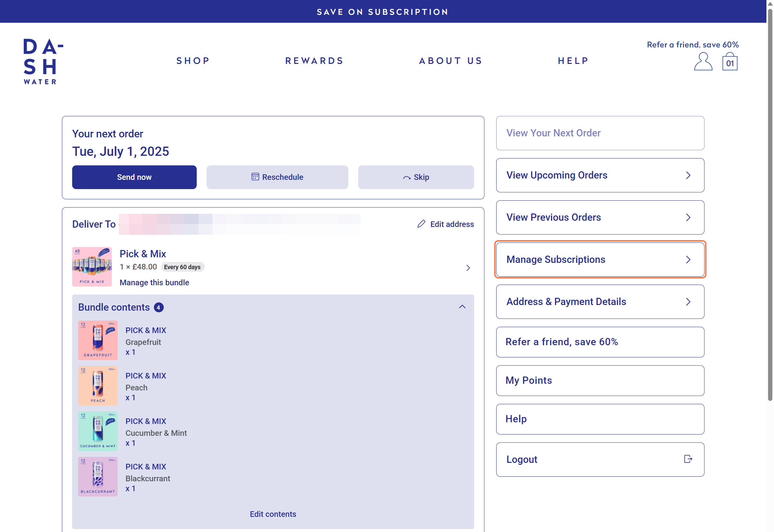Screen dimensions: 774x532
Task: Click the Pick & Mix bundle thumbnail
Action: click(x=92, y=267)
